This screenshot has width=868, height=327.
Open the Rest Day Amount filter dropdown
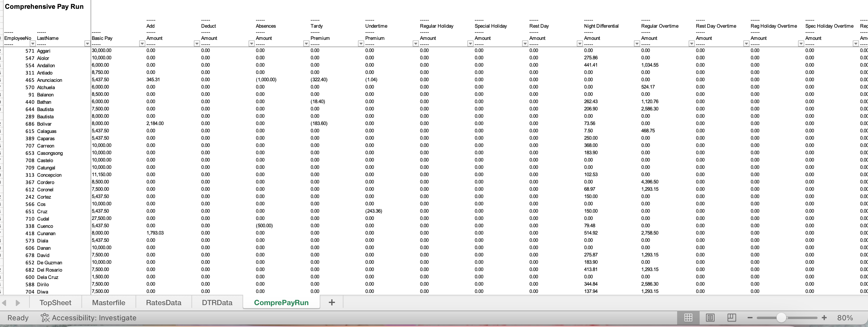(580, 43)
